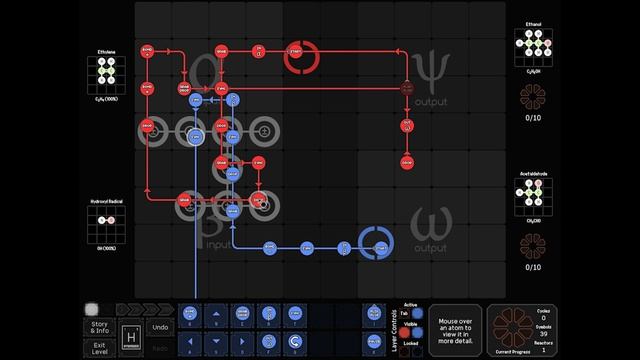Pick the right arrow direction tile
Viewport: 640px width, 360px height.
(242, 343)
